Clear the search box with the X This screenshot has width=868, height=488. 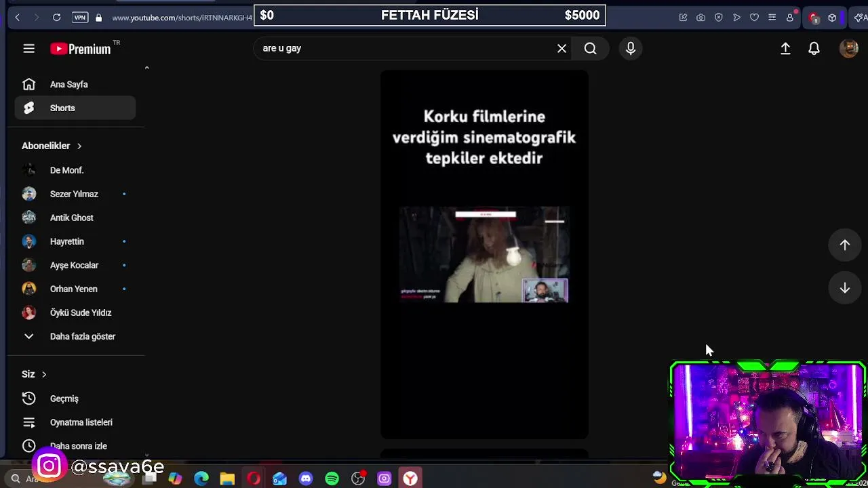pos(561,48)
